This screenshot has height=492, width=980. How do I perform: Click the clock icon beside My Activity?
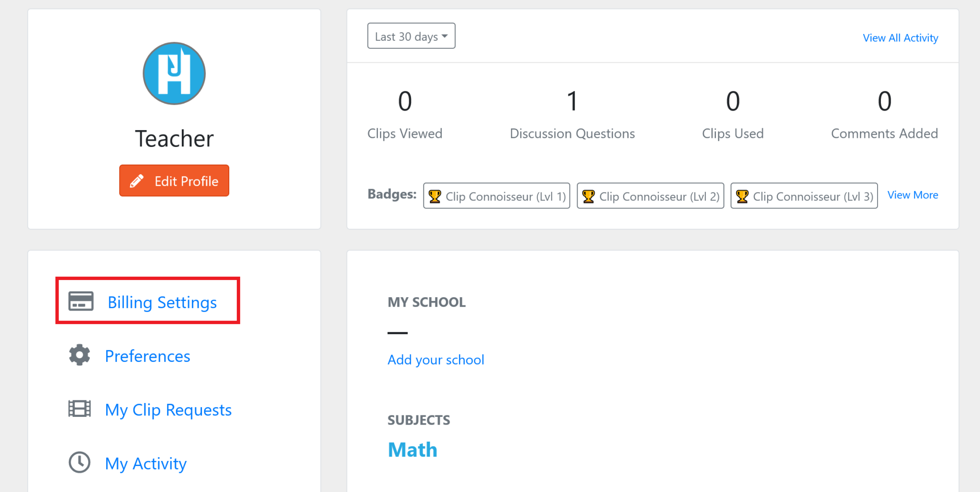79,462
